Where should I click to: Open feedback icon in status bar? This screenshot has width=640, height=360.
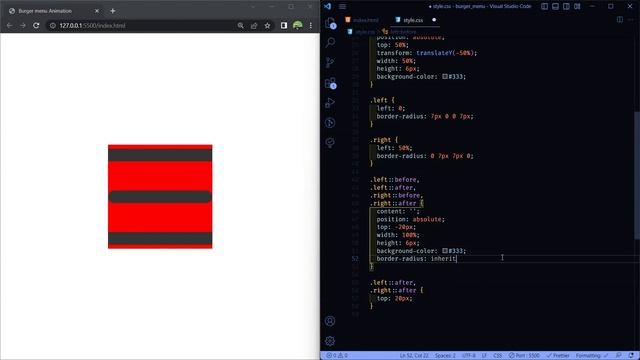[x=619, y=356]
